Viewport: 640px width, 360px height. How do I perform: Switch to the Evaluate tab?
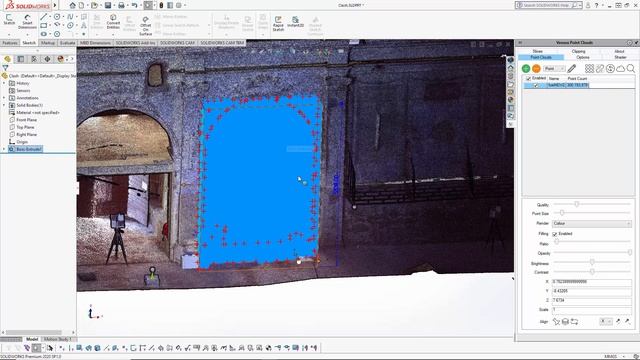[67, 43]
